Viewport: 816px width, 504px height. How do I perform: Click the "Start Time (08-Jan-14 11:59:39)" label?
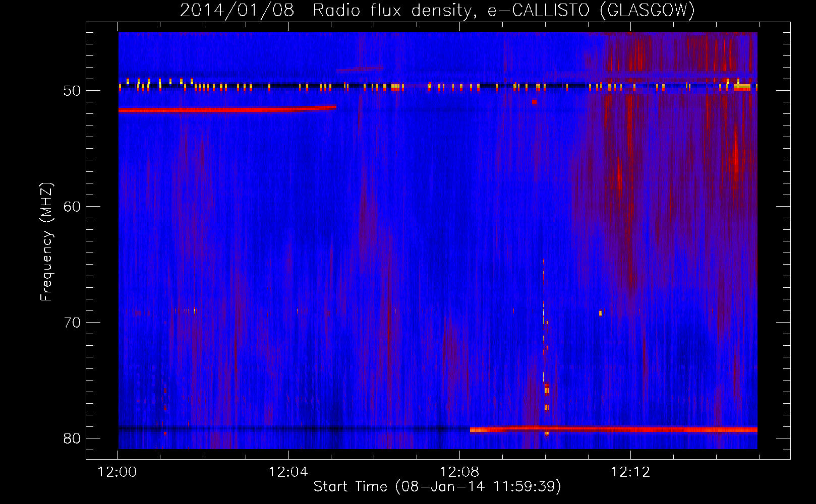[437, 487]
